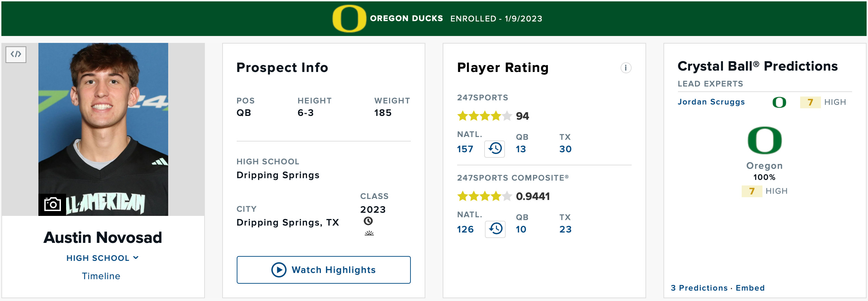Open Jordan Scruggs expert profile

pyautogui.click(x=711, y=102)
